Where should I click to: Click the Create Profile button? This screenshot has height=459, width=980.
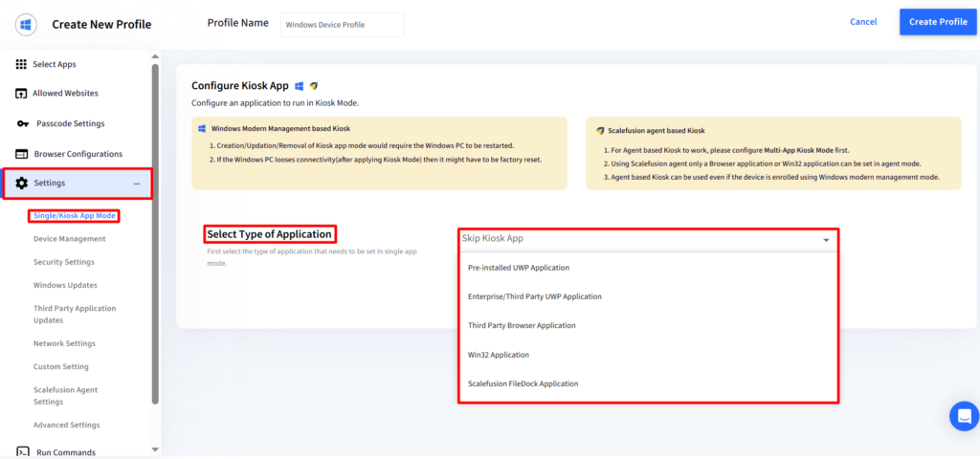938,22
